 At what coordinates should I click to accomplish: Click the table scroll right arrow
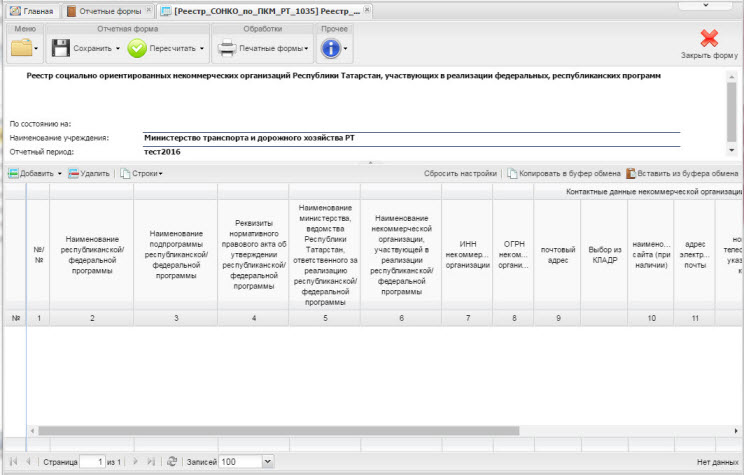[736, 431]
